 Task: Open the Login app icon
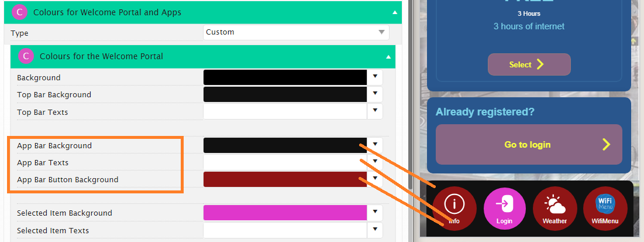click(504, 207)
